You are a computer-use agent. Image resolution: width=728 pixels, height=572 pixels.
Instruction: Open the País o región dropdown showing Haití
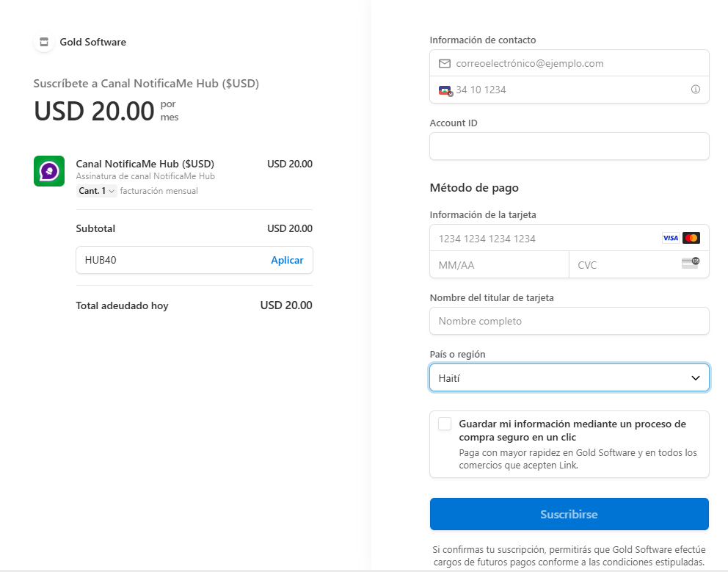tap(569, 377)
